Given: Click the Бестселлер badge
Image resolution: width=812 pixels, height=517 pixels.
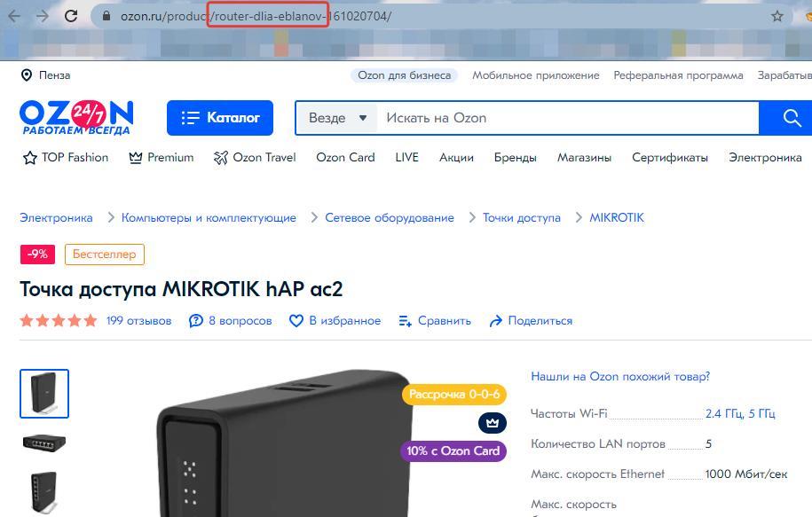Looking at the screenshot, I should pos(104,255).
